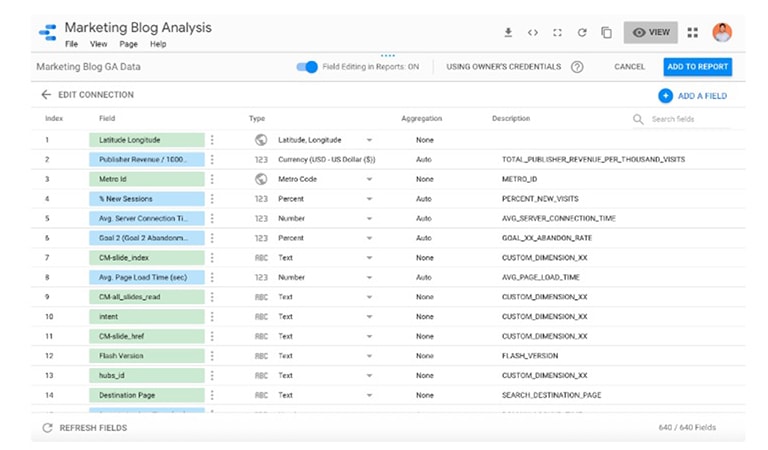Click the REFRESH FIELDS button text

[x=93, y=428]
